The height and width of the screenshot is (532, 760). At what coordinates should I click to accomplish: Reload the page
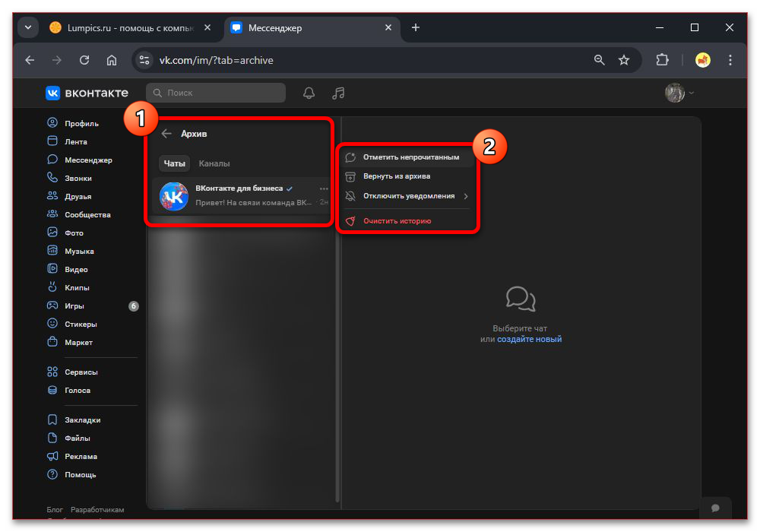click(84, 60)
